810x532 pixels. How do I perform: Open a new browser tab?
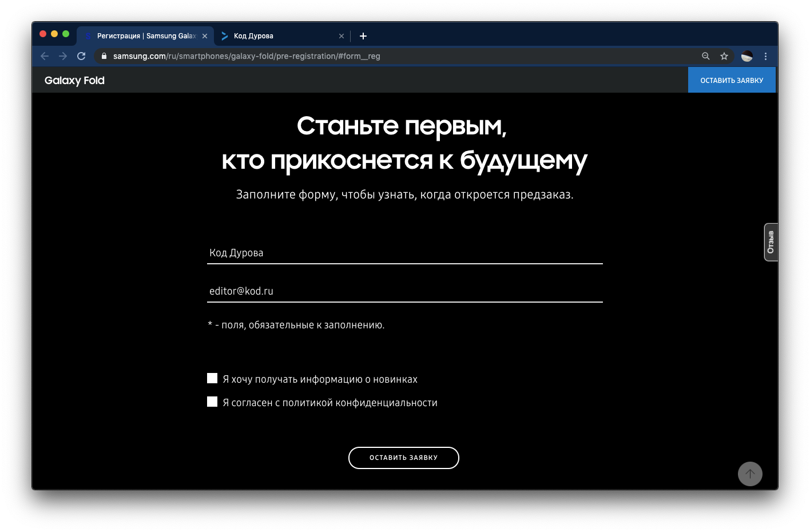pos(363,36)
